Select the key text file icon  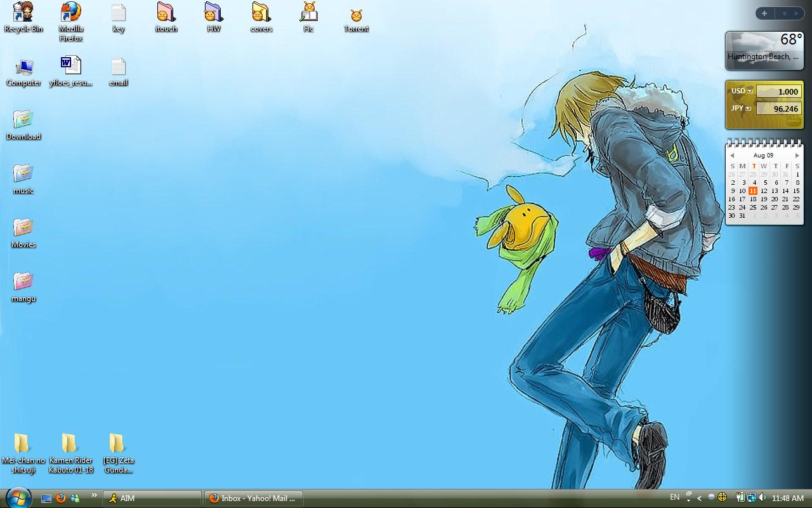(x=119, y=17)
